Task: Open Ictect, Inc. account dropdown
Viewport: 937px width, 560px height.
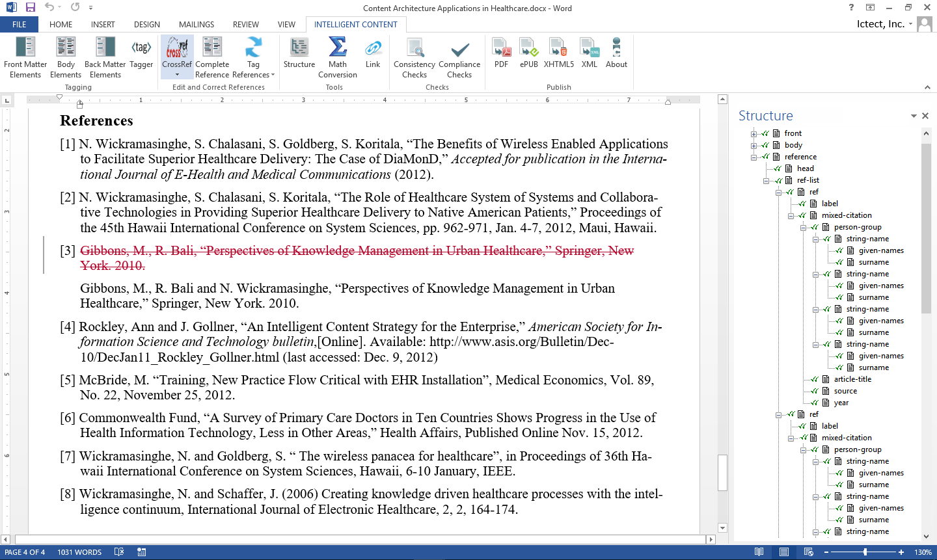Action: pyautogui.click(x=911, y=24)
